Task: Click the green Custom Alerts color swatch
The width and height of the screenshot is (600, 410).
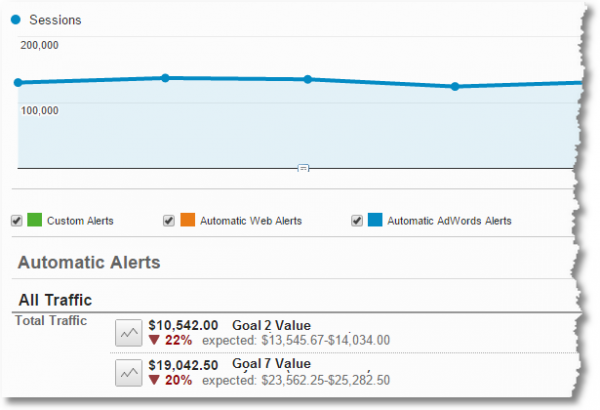Action: point(34,220)
